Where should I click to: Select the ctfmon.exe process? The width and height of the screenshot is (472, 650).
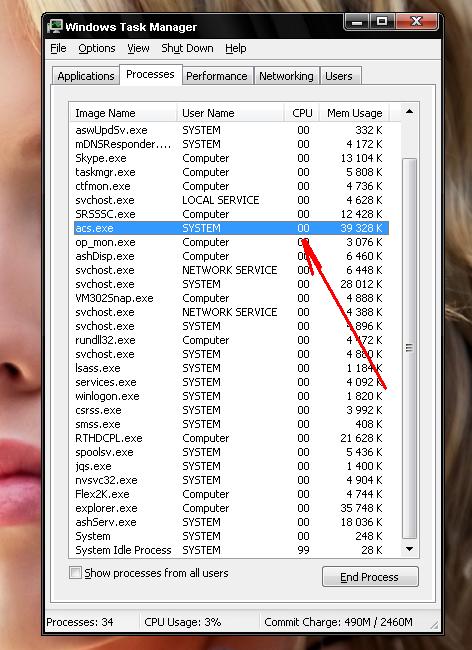[x=229, y=186]
